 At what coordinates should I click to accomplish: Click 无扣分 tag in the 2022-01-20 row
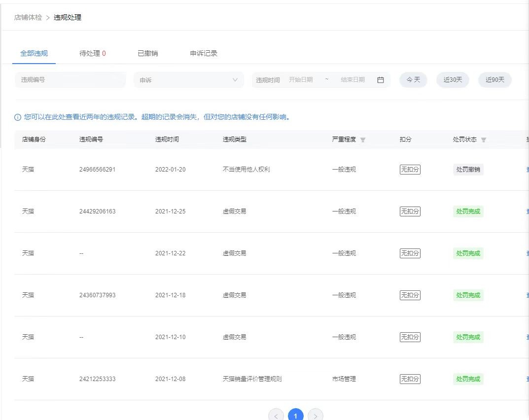pyautogui.click(x=410, y=170)
